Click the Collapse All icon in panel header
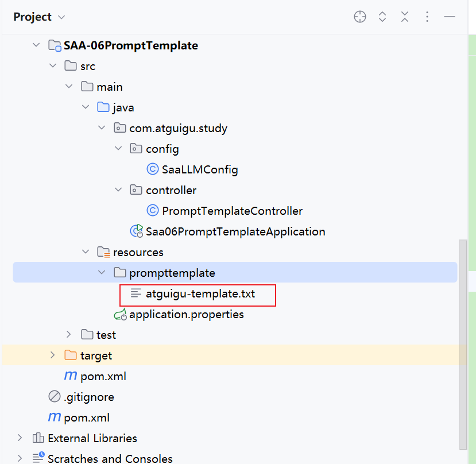 405,17
